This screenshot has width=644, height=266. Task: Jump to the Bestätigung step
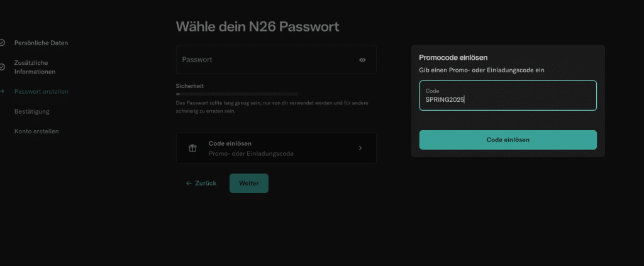(32, 111)
